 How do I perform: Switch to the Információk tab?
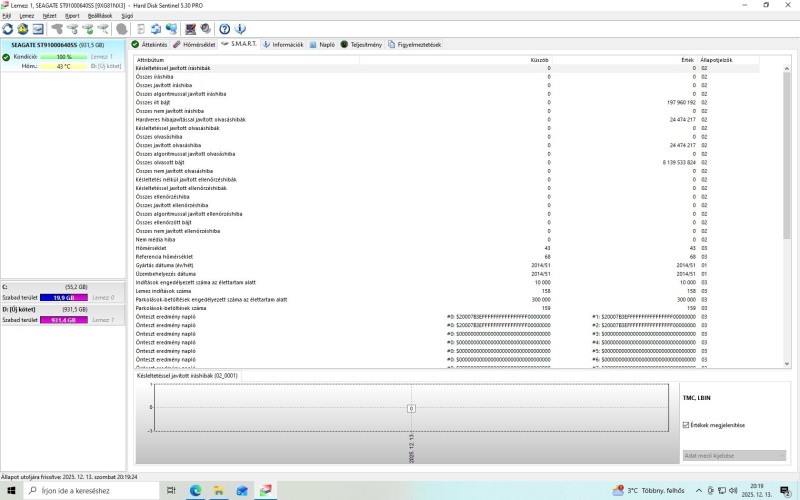click(283, 44)
